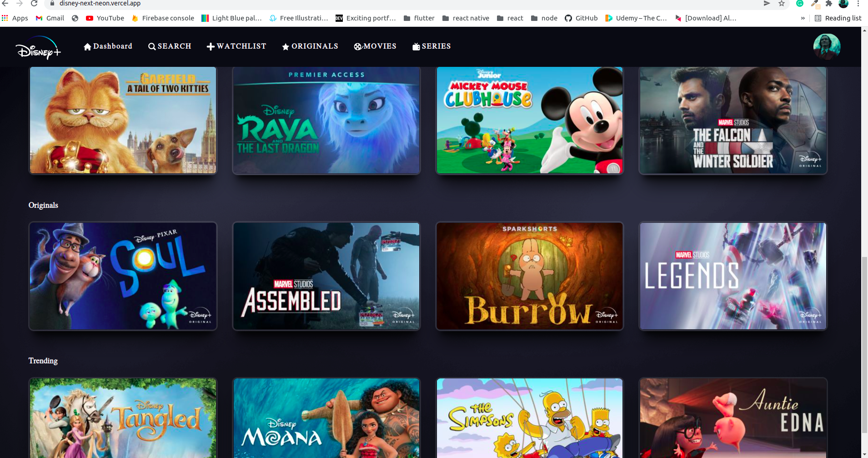Image resolution: width=868 pixels, height=458 pixels.
Task: Click the send tab arrow icon
Action: [767, 3]
